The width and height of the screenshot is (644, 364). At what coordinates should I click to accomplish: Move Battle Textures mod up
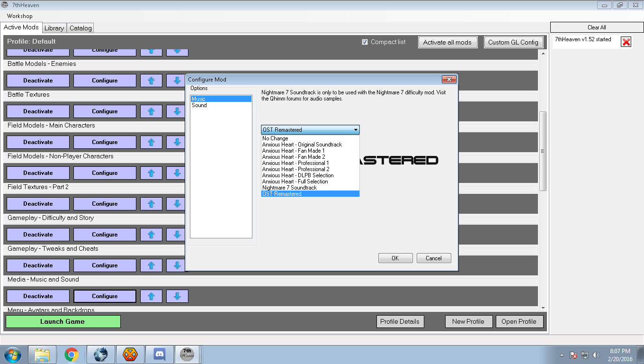click(x=152, y=111)
